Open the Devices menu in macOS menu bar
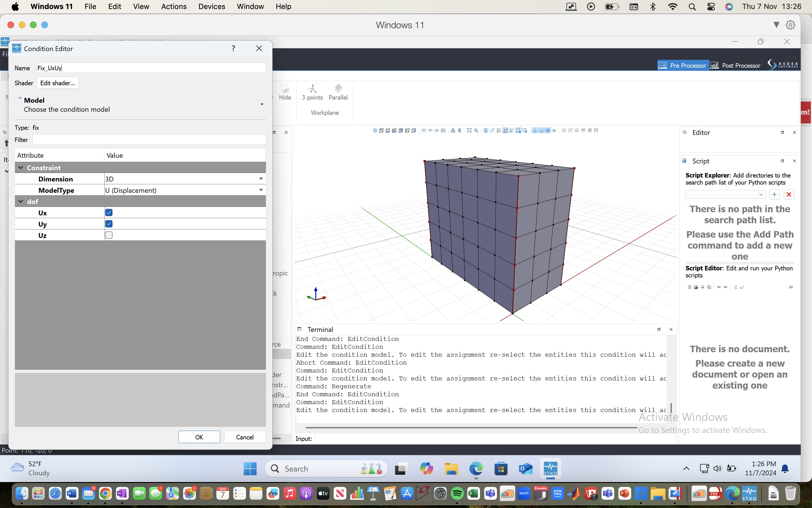 (212, 6)
